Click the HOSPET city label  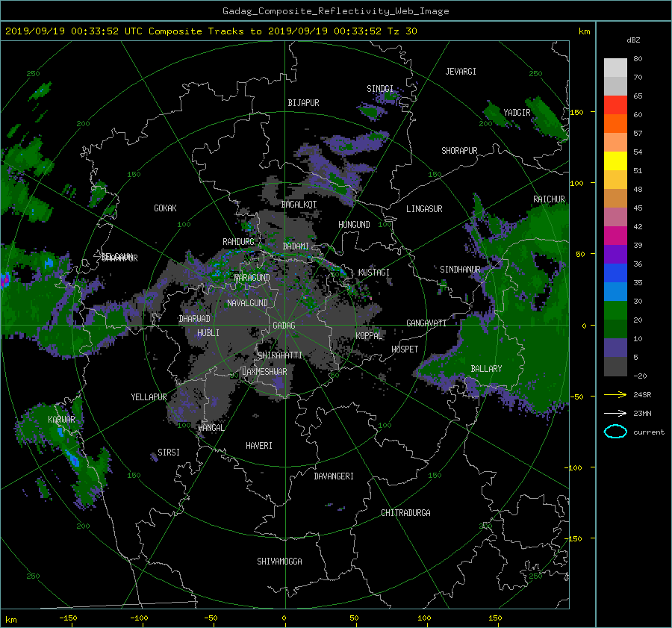click(405, 349)
